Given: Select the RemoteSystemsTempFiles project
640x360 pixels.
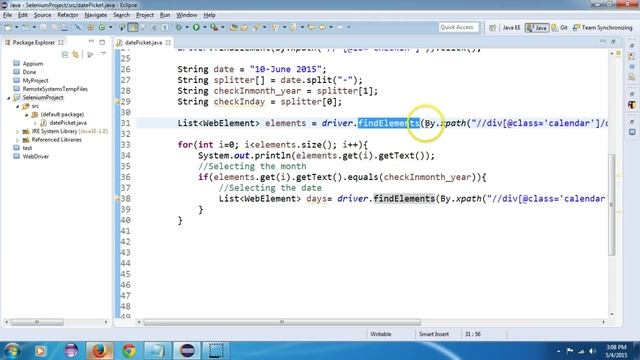Looking at the screenshot, I should tap(55, 89).
